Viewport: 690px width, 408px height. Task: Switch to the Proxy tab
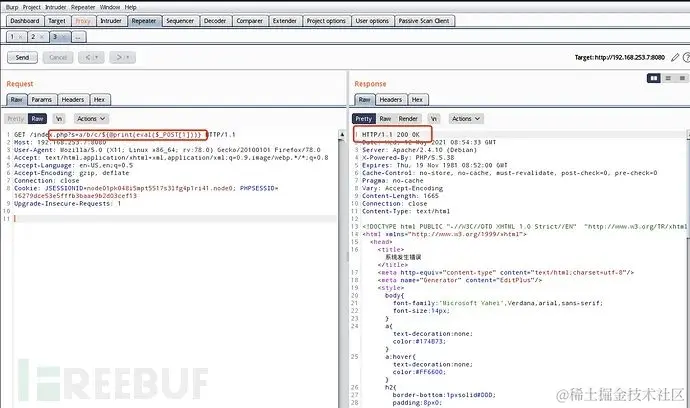point(83,21)
